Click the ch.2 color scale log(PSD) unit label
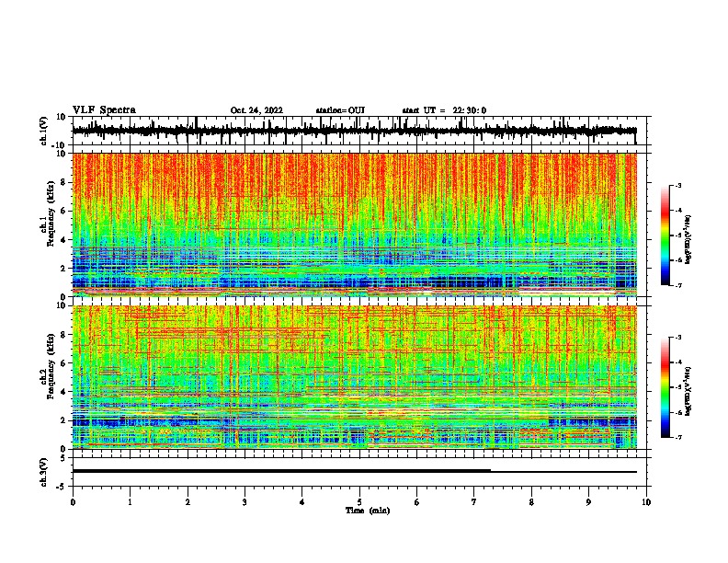 click(x=688, y=391)
